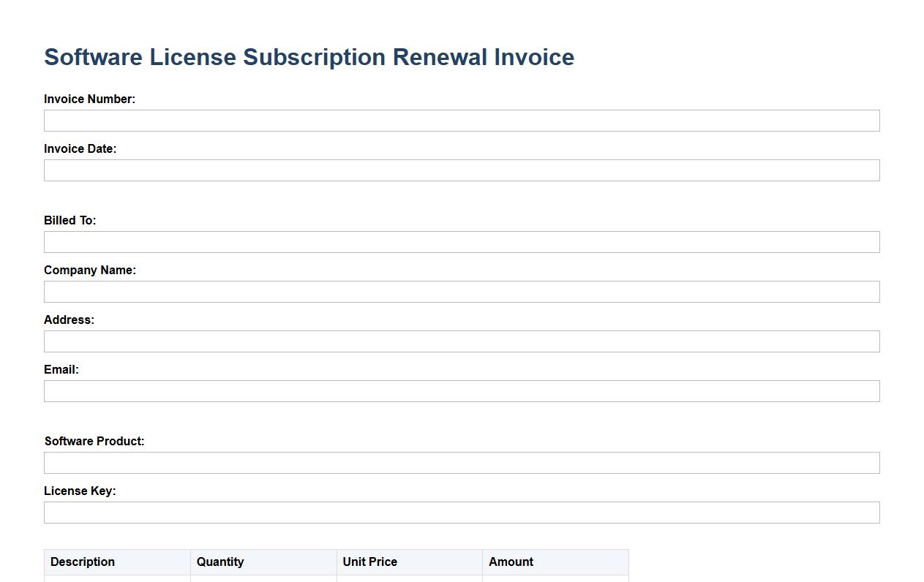The height and width of the screenshot is (582, 924).
Task: Click the invoice title heading
Action: click(309, 57)
